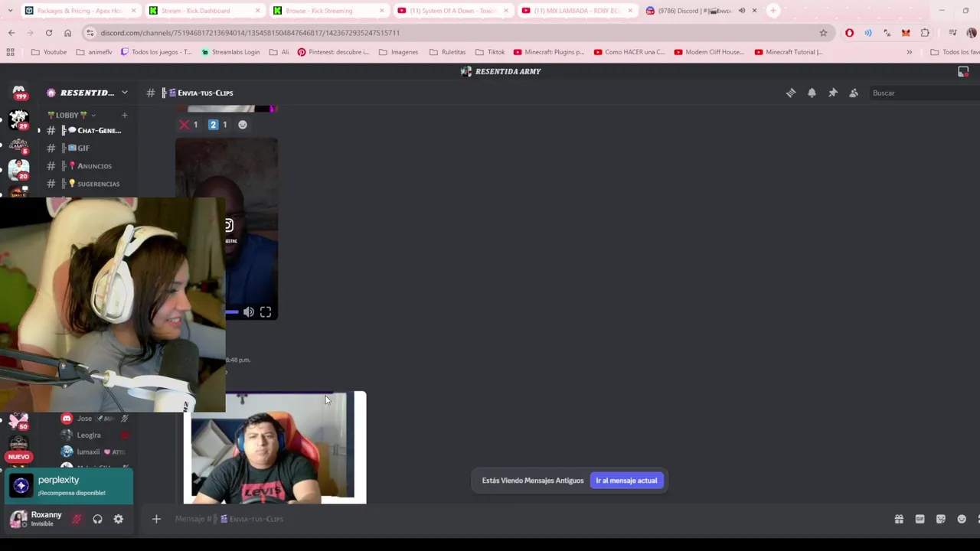
Task: Open the gift Nitro icon
Action: pos(899,519)
